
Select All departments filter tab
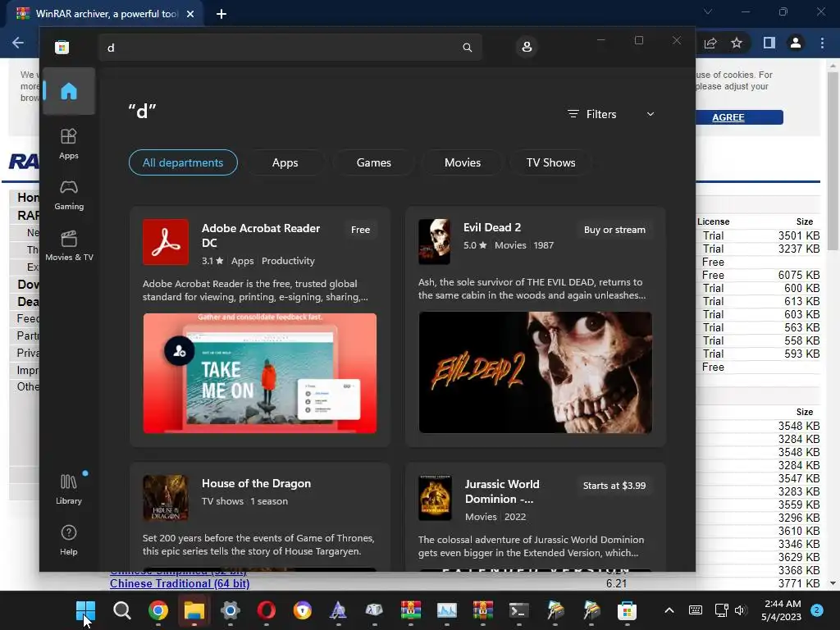[x=183, y=162]
